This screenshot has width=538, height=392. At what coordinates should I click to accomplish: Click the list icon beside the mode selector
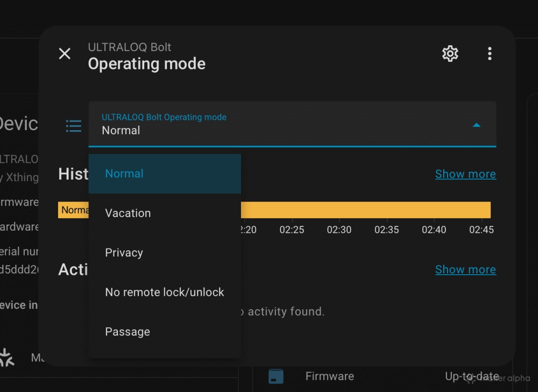pos(73,125)
